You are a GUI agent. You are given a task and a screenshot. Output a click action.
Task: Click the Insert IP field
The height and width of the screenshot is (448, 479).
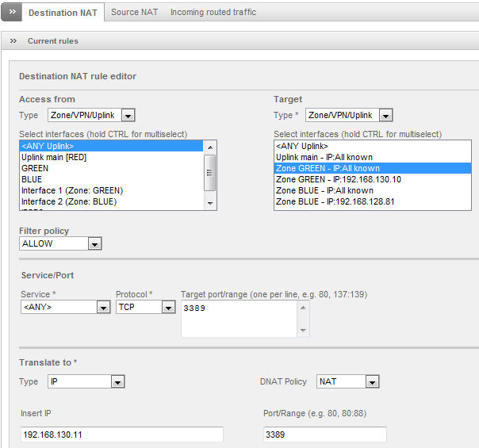click(x=121, y=435)
